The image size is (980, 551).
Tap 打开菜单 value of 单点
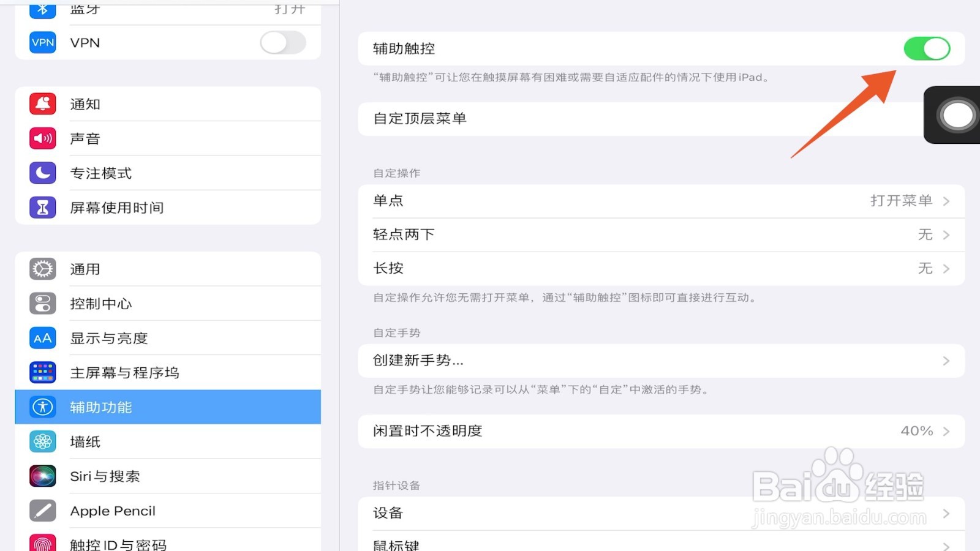point(901,201)
